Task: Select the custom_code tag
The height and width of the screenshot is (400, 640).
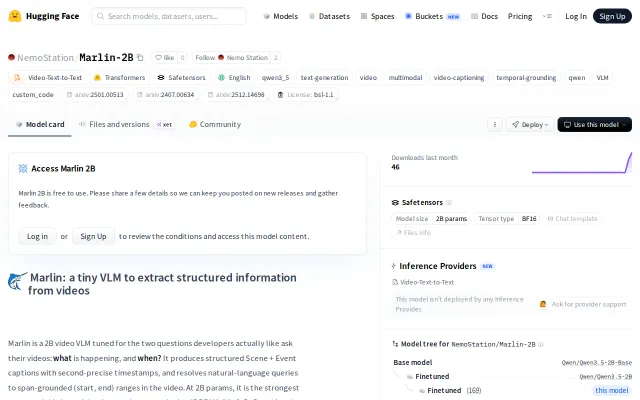Action: click(33, 95)
